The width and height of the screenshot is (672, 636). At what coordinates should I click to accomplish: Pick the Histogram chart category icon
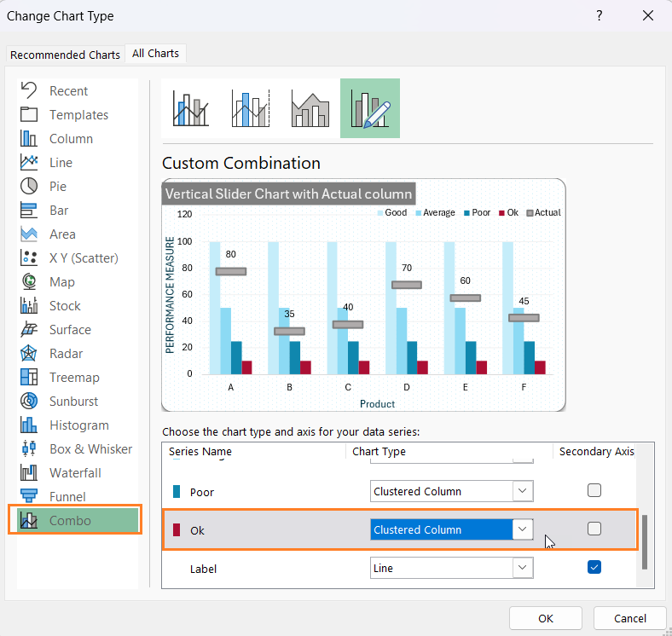pyautogui.click(x=29, y=425)
